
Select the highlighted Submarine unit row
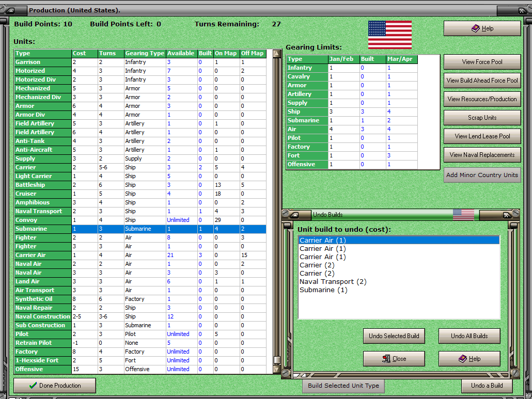coord(140,229)
